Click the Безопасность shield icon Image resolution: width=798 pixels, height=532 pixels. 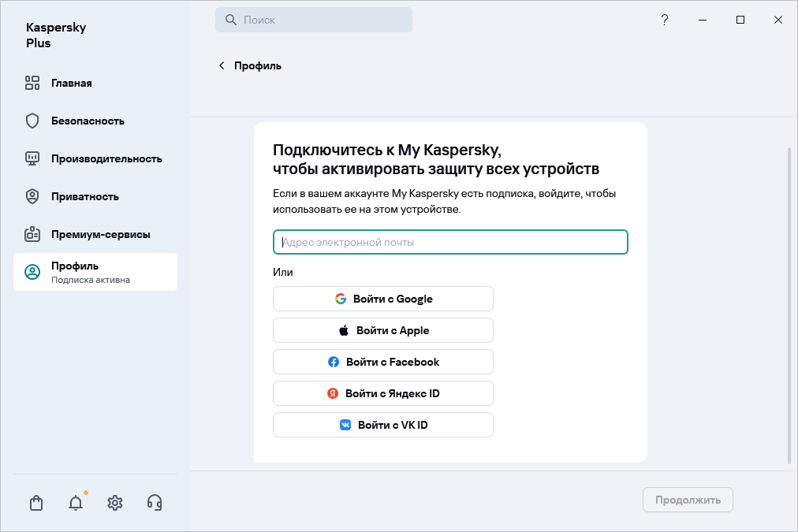coord(32,121)
